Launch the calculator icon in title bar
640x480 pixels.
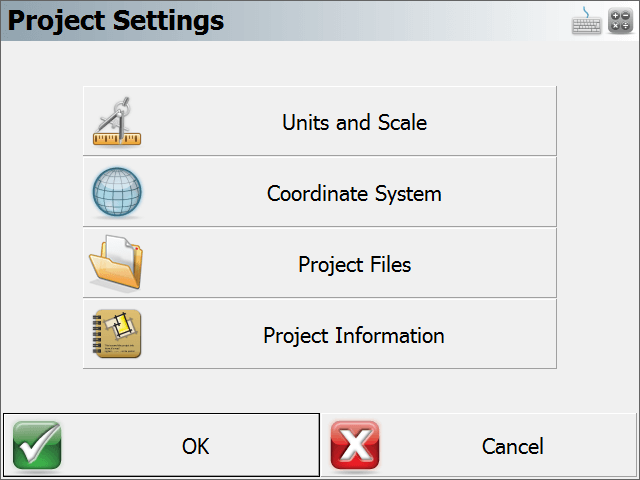tap(620, 21)
